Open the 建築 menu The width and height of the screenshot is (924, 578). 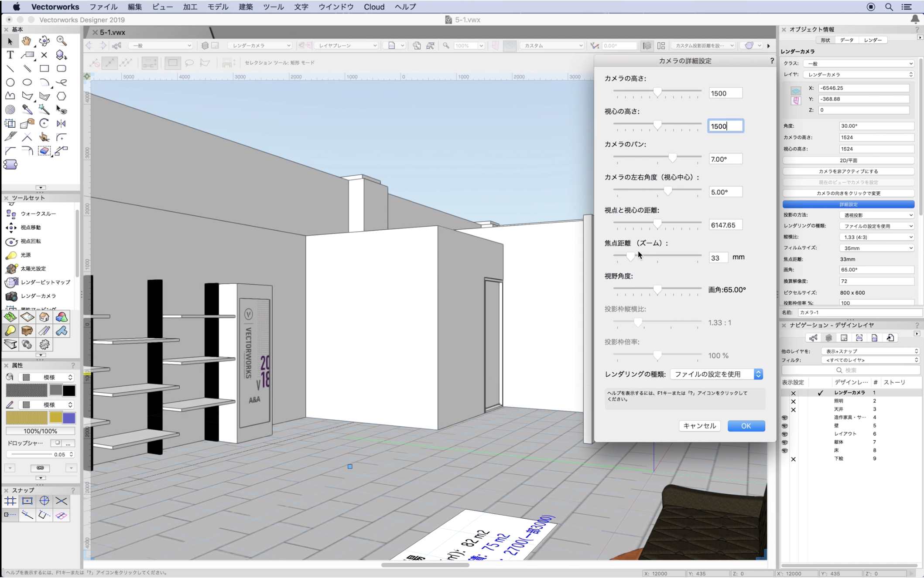point(246,7)
